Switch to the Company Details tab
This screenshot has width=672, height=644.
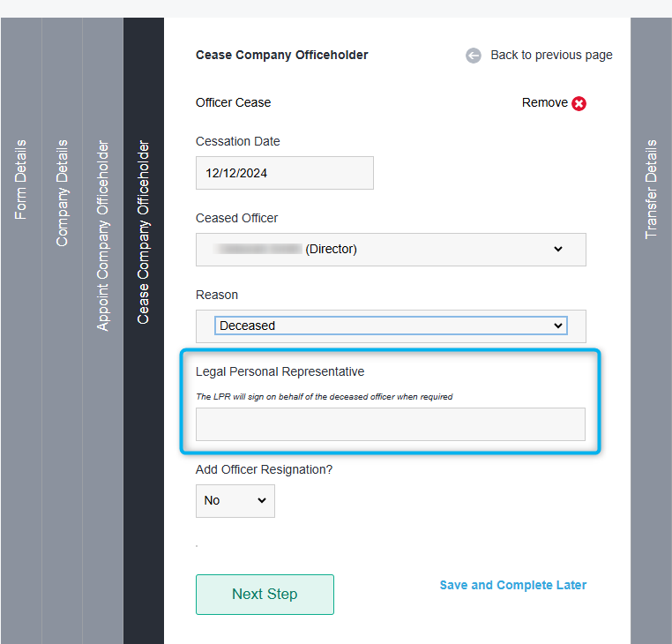point(62,193)
